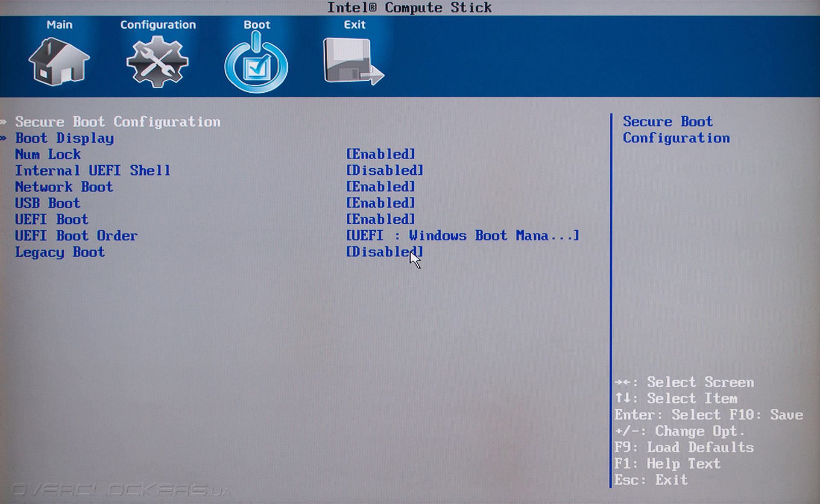Image resolution: width=820 pixels, height=504 pixels.
Task: Select the Legacy Boot setting label
Action: 60,252
